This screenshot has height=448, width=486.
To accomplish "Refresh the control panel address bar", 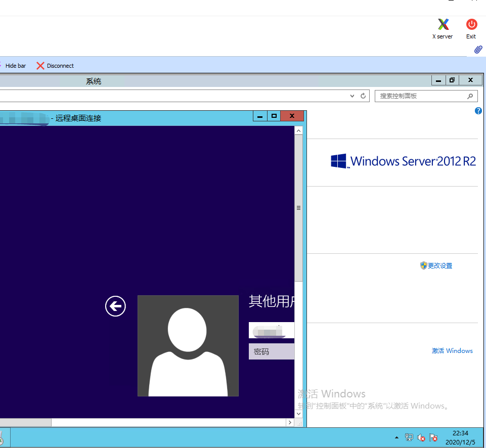I will pos(363,96).
